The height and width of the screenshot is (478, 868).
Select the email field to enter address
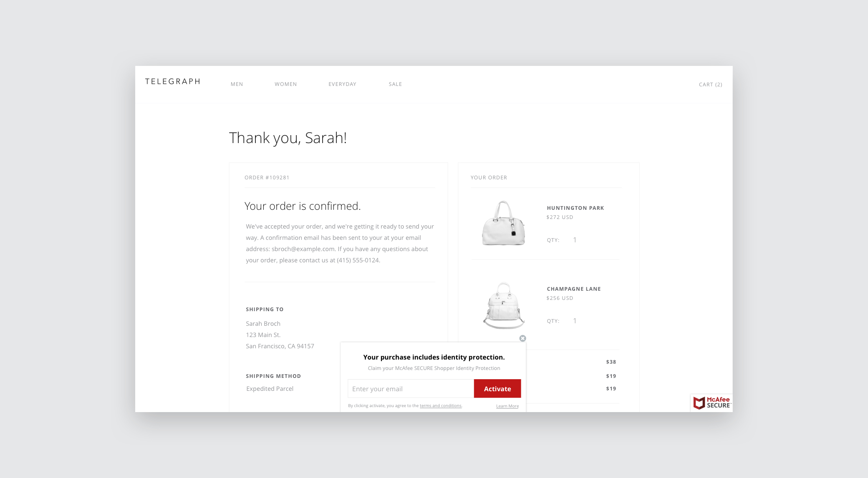tap(411, 388)
